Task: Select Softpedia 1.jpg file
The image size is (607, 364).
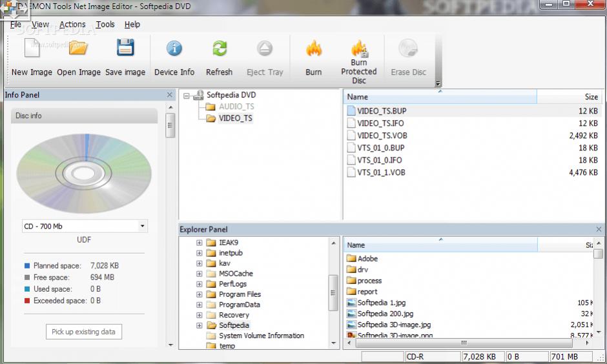Action: [x=381, y=303]
